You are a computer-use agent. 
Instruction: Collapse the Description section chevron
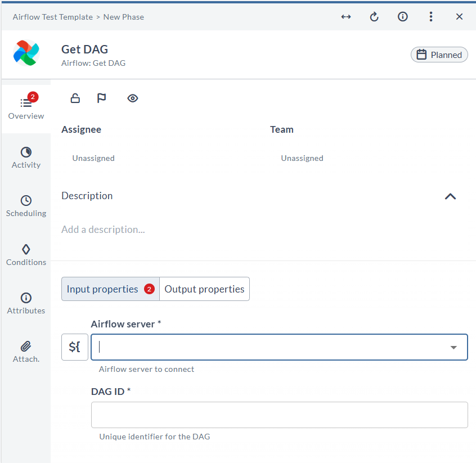450,196
